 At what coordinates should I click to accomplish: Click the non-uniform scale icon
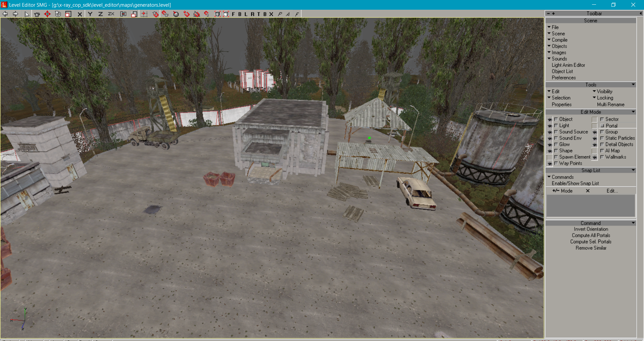pyautogui.click(x=134, y=14)
